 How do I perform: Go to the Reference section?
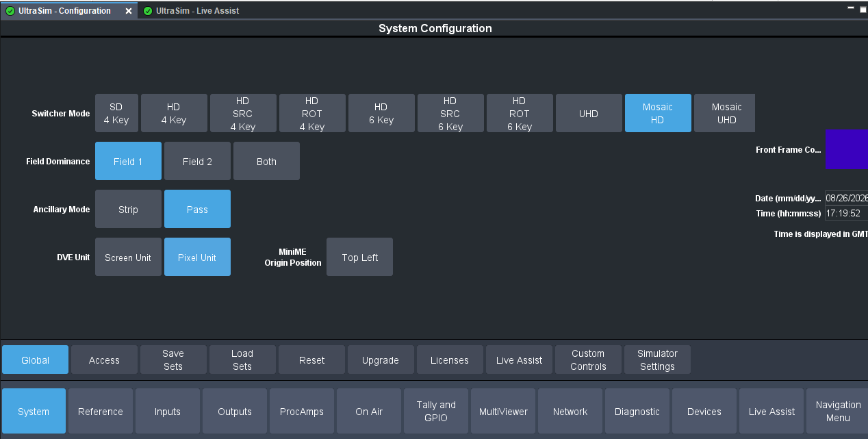(101, 411)
